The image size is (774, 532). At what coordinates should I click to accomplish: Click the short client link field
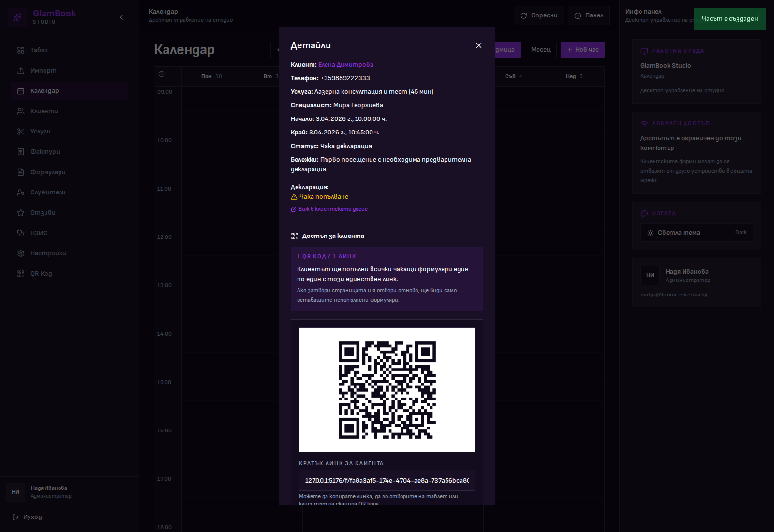[387, 480]
